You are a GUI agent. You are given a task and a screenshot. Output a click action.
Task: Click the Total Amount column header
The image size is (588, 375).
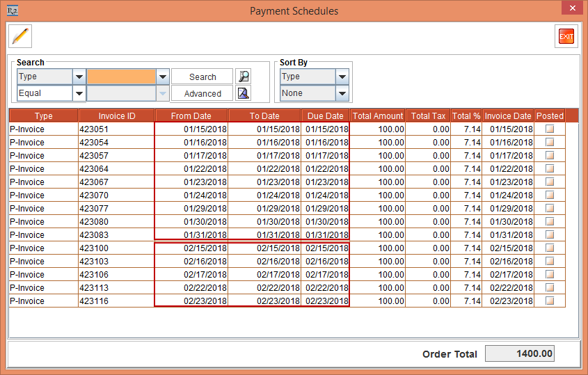click(x=378, y=116)
